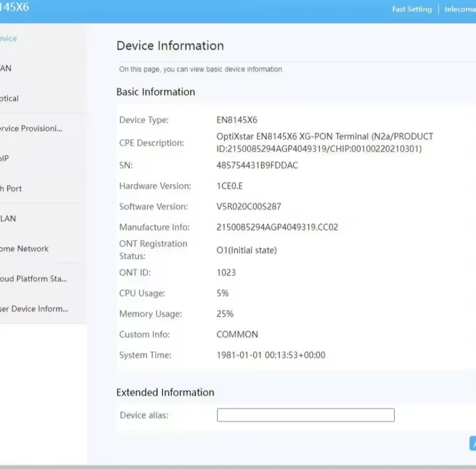Screen dimensions: 476x469
Task: Click the telecomadmin account link
Action: click(x=459, y=9)
